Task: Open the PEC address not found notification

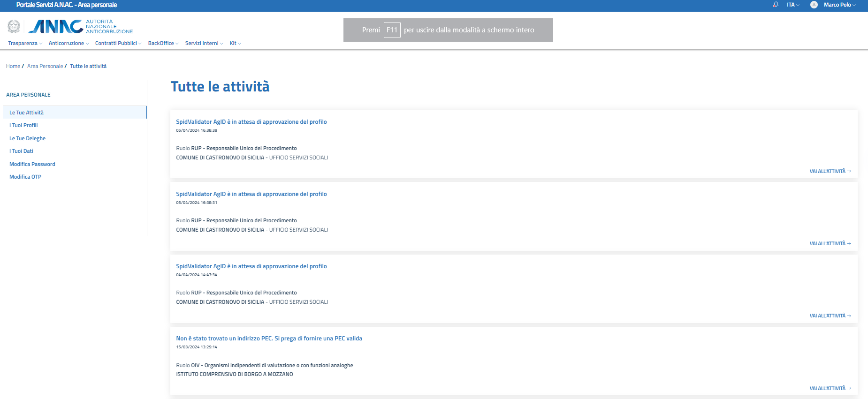Action: [x=269, y=339]
